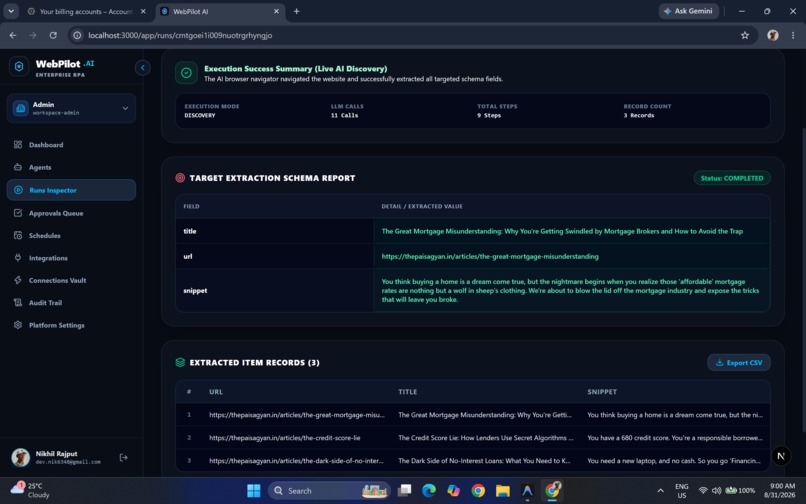Open the Schedules page

71,236
